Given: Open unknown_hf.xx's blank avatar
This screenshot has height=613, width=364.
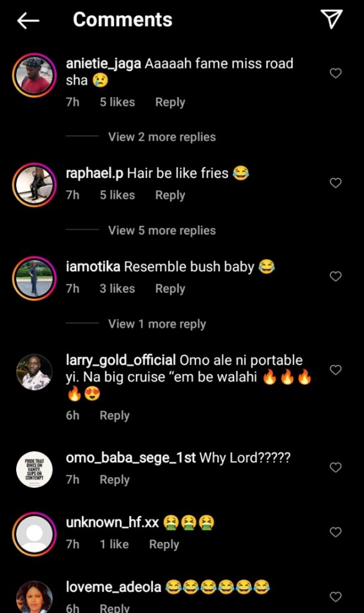Looking at the screenshot, I should coord(34,533).
